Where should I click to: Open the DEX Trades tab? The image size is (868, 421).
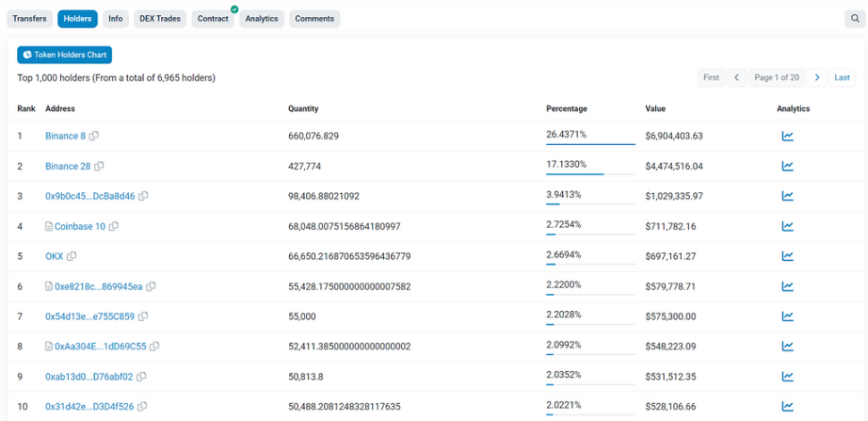tap(159, 19)
